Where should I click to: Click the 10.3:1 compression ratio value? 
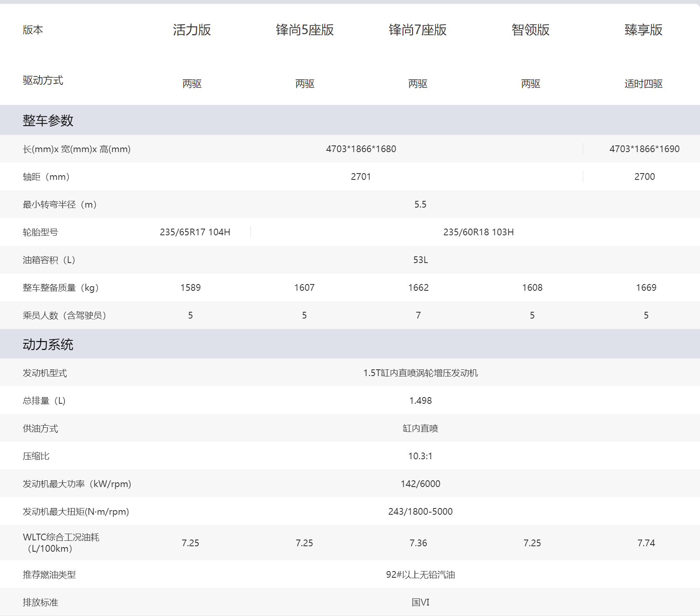(x=420, y=456)
